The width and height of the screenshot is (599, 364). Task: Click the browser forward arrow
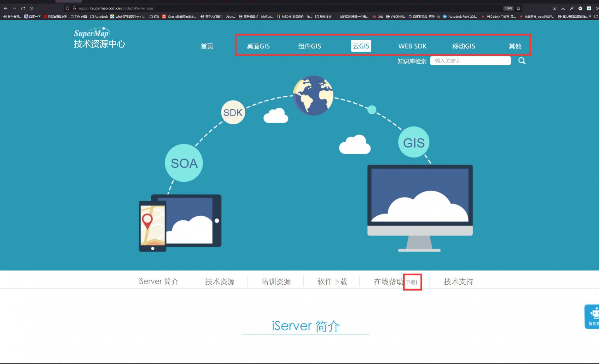(14, 9)
